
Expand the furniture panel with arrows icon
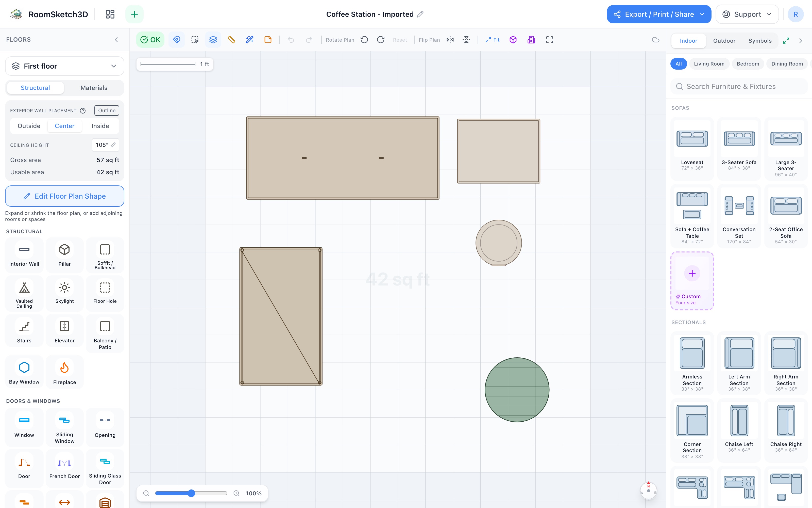(x=786, y=41)
